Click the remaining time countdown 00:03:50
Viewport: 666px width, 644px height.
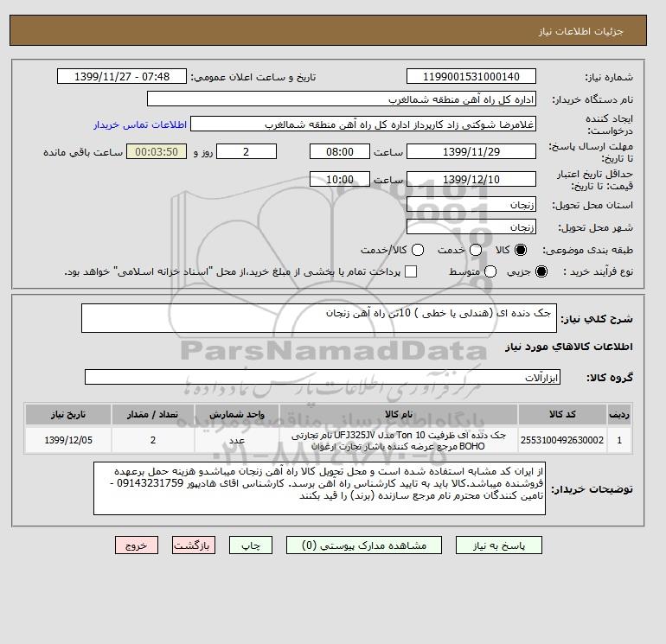point(157,152)
